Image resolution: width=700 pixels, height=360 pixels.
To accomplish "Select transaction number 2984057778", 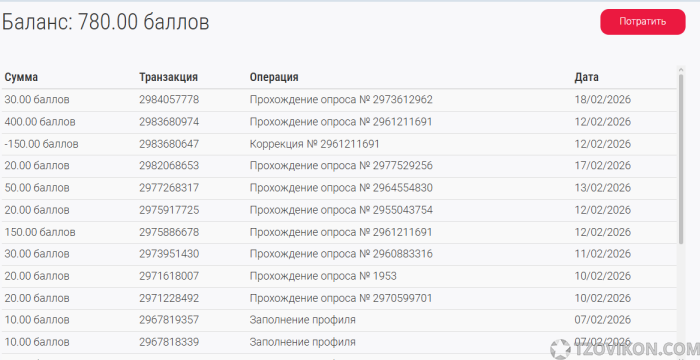I will click(x=169, y=99).
